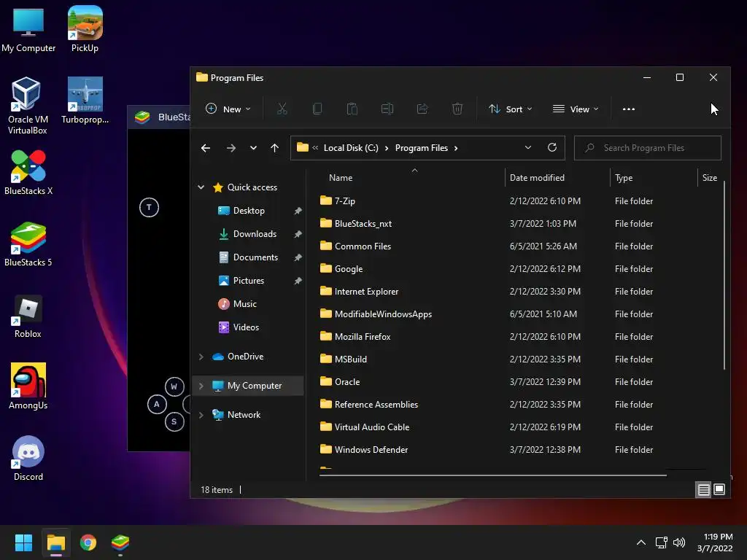
Task: Select My Computer desktop icon
Action: (28, 29)
